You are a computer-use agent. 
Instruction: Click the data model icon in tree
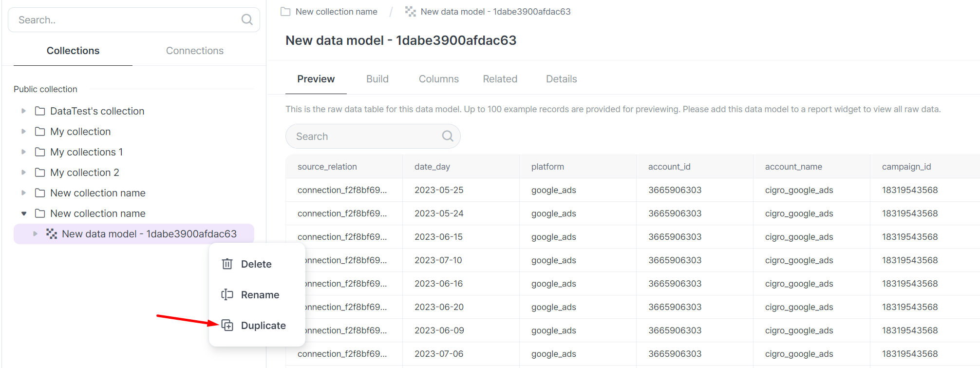(52, 234)
